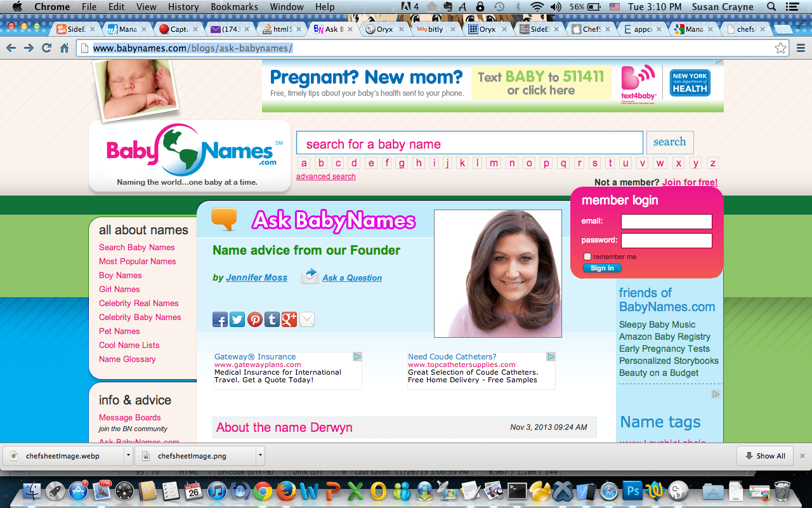The width and height of the screenshot is (812, 508).
Task: Open Spotlight search in the menu bar
Action: 771,7
